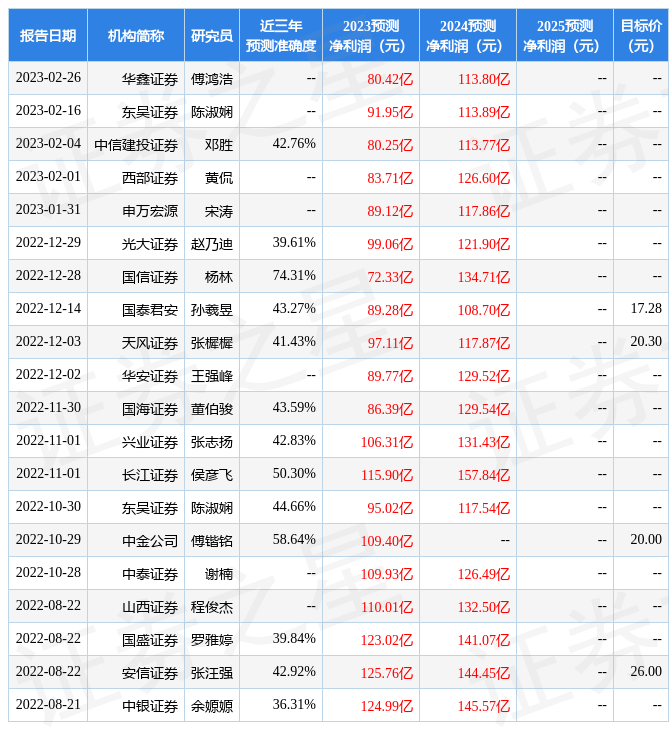Click target price 17.28
Viewport: 669px width, 730px height.
click(x=646, y=309)
